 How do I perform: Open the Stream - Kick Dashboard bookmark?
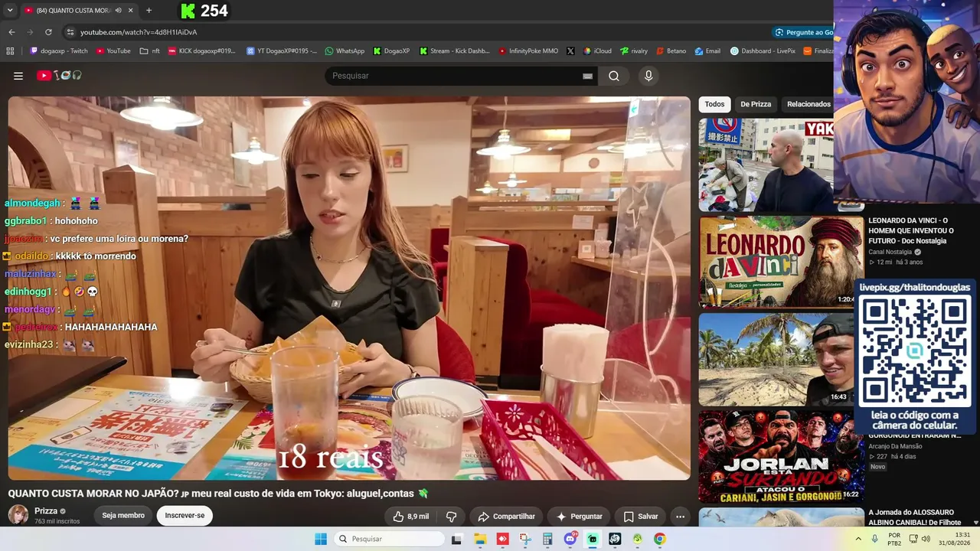coord(454,51)
